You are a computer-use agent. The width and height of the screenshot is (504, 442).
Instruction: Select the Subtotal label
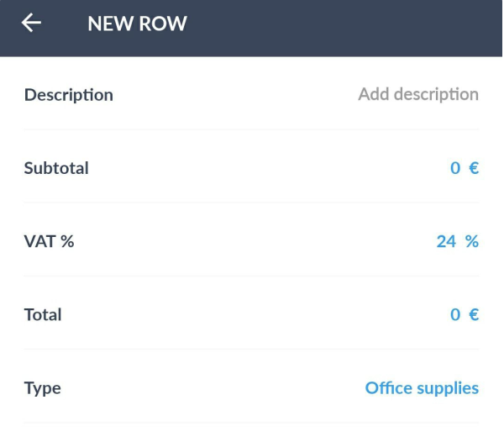[56, 168]
